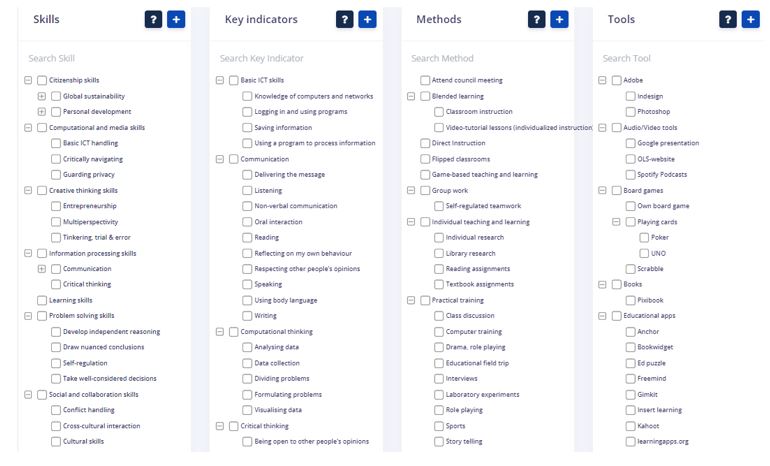Viewport: 770px width, 466px height.
Task: Collapse the Communication key indicator group
Action: coord(220,159)
